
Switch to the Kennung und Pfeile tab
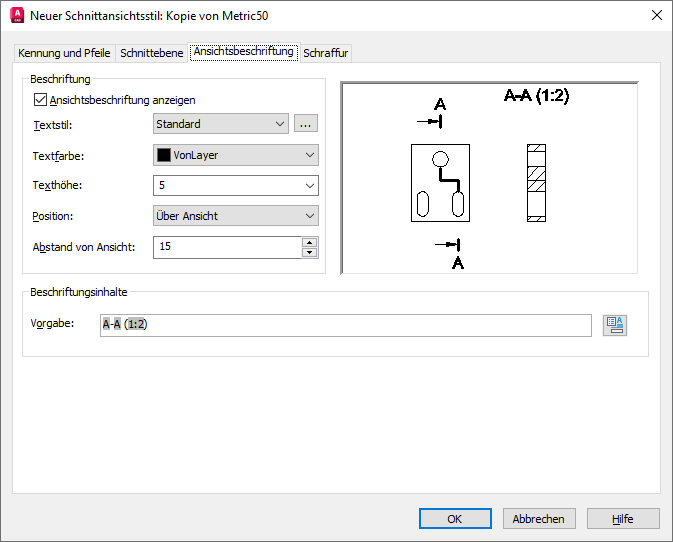(x=64, y=53)
